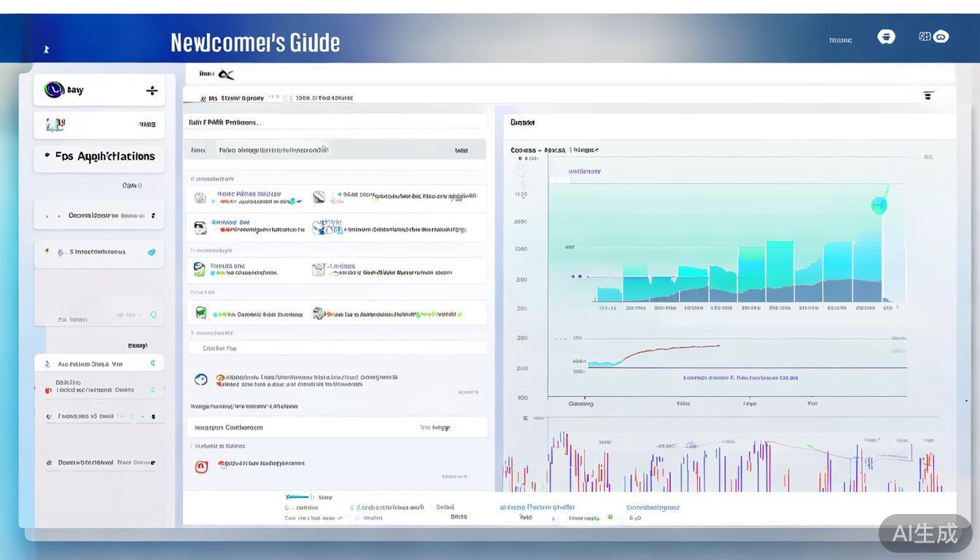Screen dimensions: 980x560
Task: Toggle the teal marker on 'Are follom' sidebar row
Action: [x=152, y=363]
